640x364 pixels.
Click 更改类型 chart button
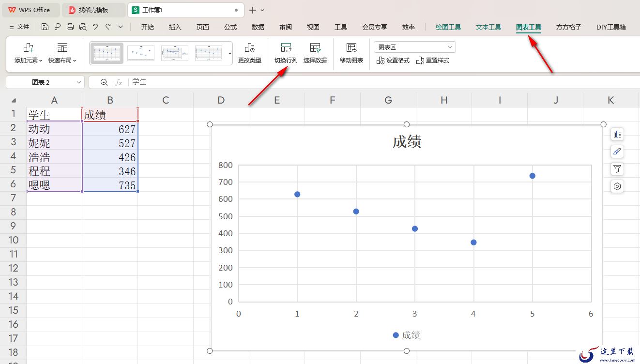250,53
